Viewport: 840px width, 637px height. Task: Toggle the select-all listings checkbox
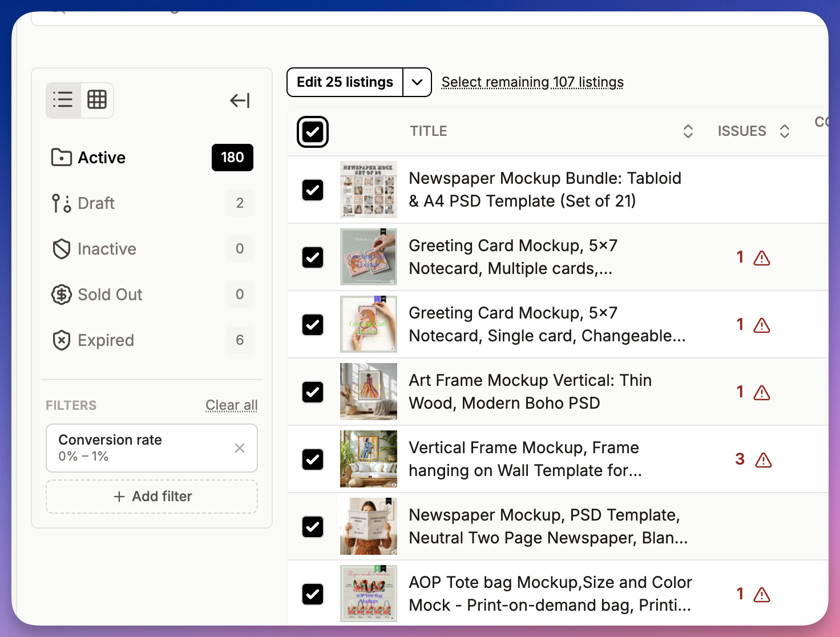[x=313, y=132]
